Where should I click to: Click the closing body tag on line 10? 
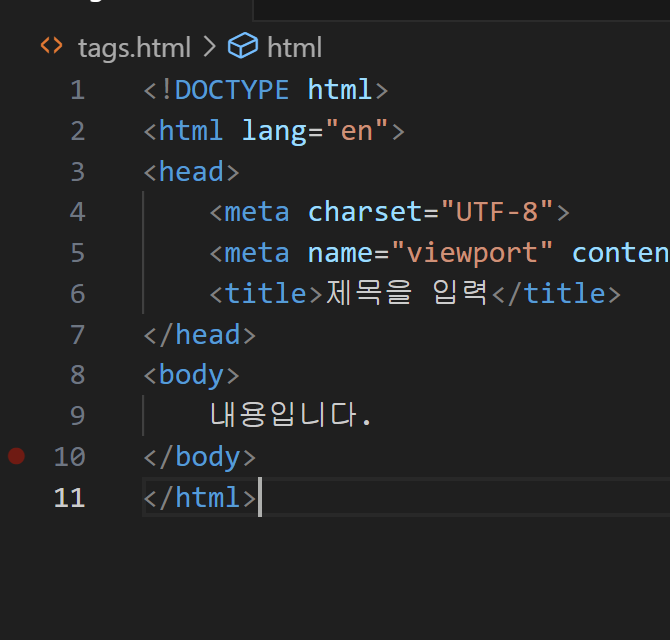[200, 457]
